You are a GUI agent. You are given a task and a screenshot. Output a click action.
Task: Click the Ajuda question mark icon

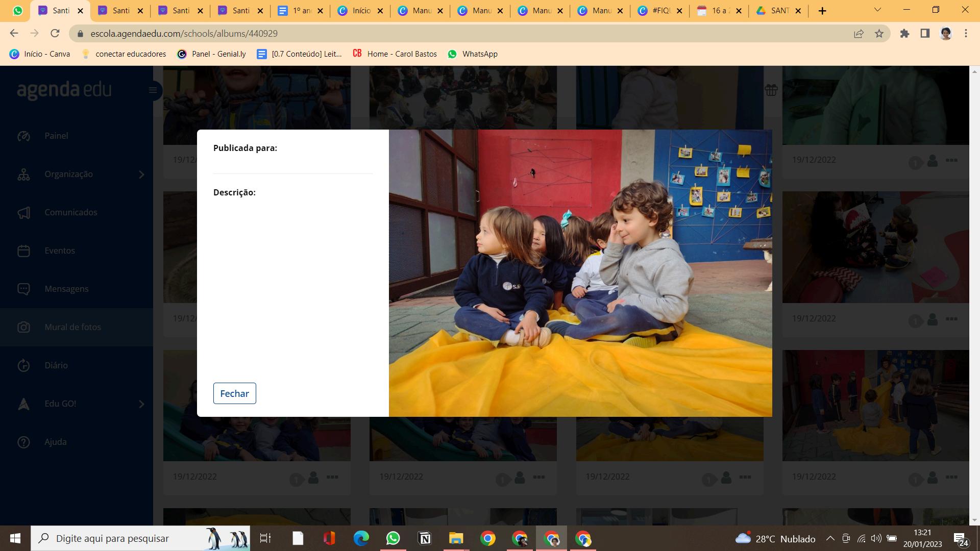click(x=24, y=442)
